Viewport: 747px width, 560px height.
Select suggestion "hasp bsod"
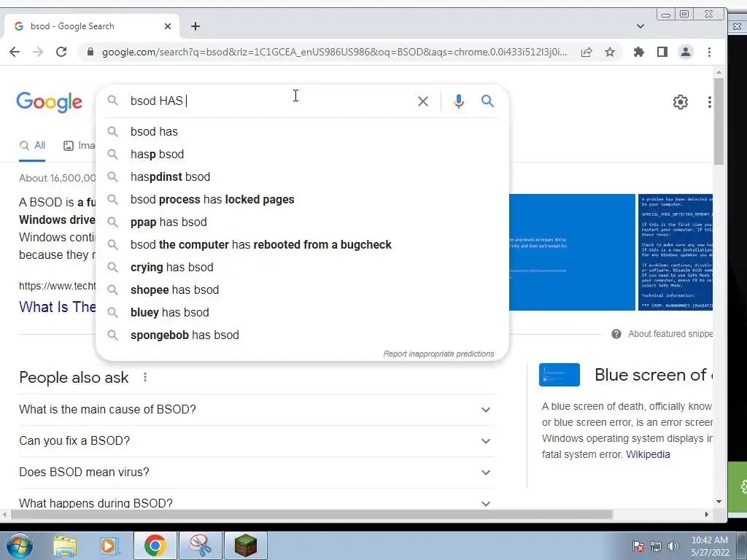tap(303, 155)
